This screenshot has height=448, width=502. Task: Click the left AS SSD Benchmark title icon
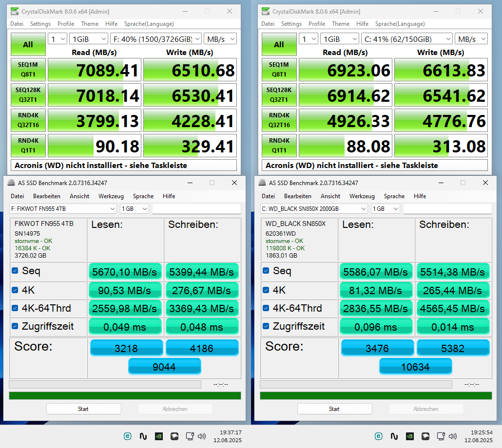[x=11, y=183]
